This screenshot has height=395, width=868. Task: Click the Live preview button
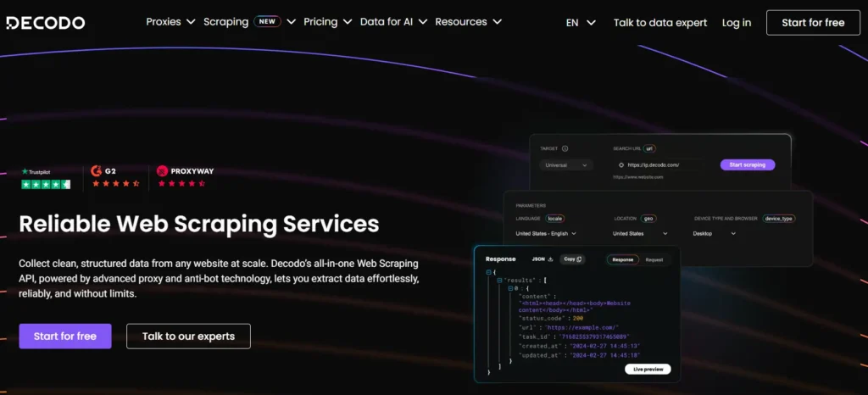point(648,369)
